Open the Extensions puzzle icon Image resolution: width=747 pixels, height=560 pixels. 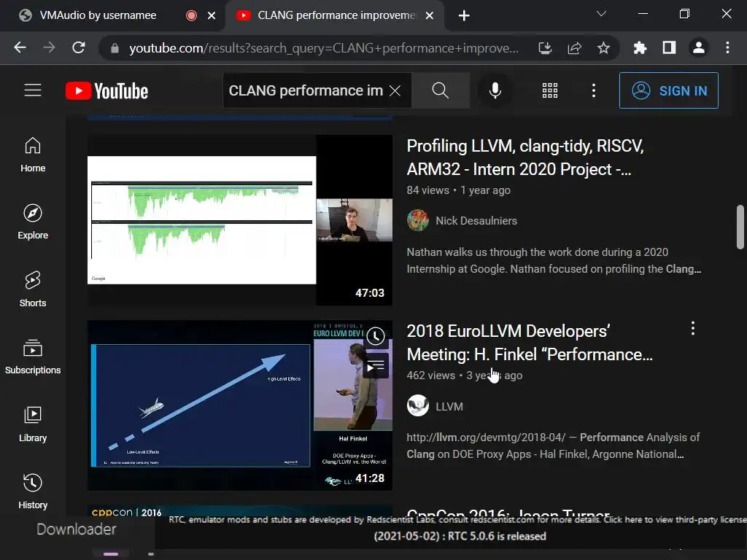pos(640,47)
